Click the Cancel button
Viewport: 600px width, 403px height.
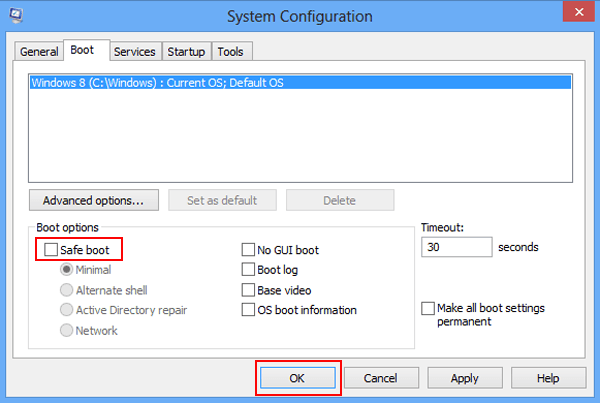click(380, 379)
